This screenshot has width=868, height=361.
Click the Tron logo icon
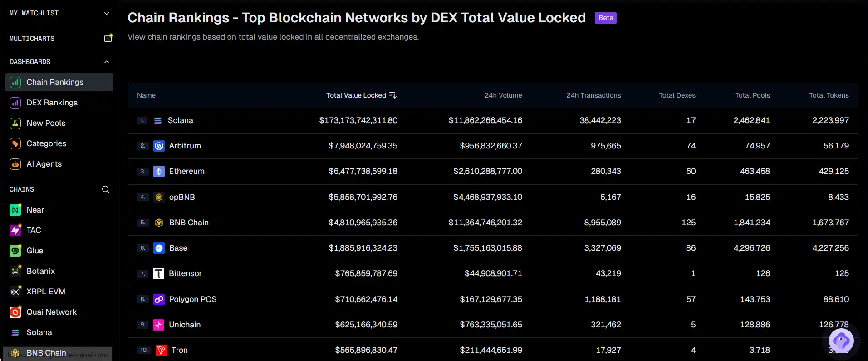tap(161, 350)
